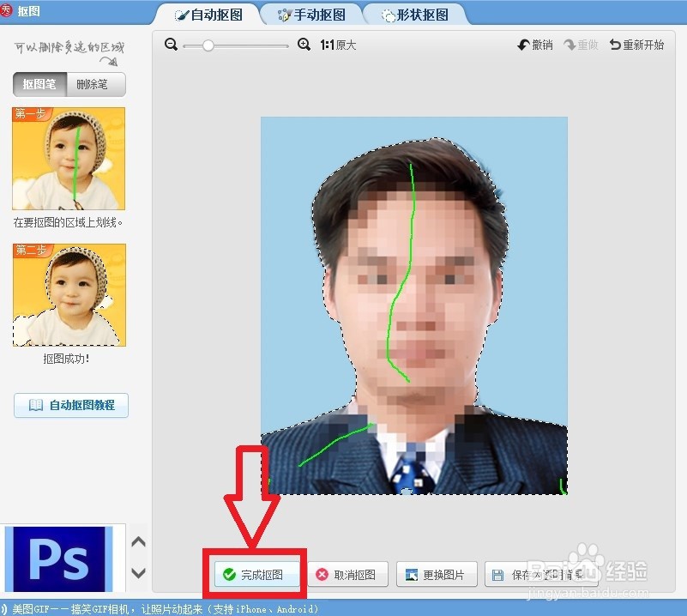Click the green check on 完成抠图
This screenshot has height=616, width=687.
click(230, 574)
